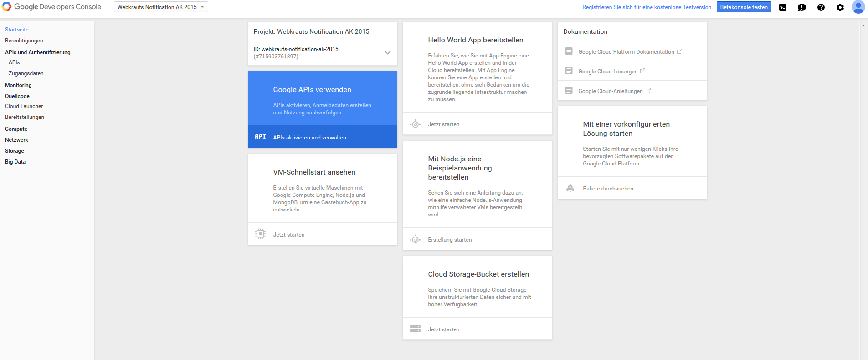The image size is (868, 360).
Task: Open Zugangsdaten in the sidebar
Action: pos(26,73)
